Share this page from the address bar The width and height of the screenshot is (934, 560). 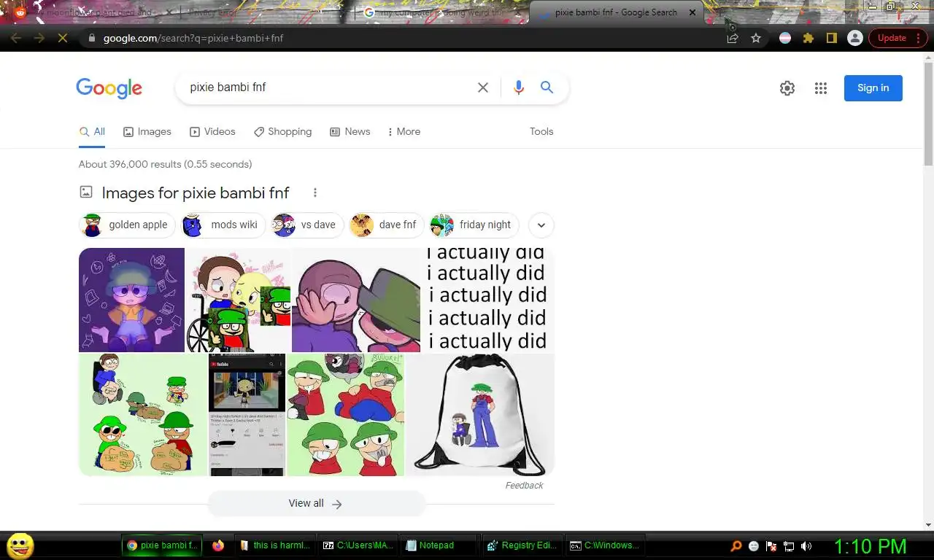pyautogui.click(x=733, y=38)
